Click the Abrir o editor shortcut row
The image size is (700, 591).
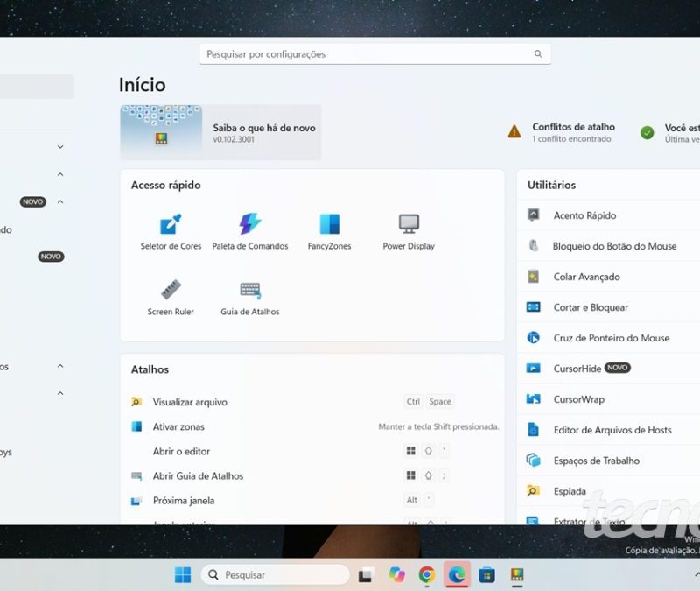tap(312, 451)
